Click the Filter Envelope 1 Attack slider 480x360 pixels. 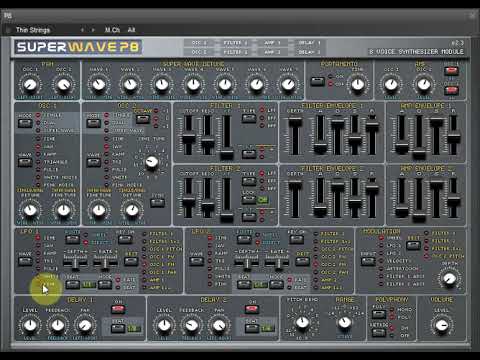click(x=320, y=148)
